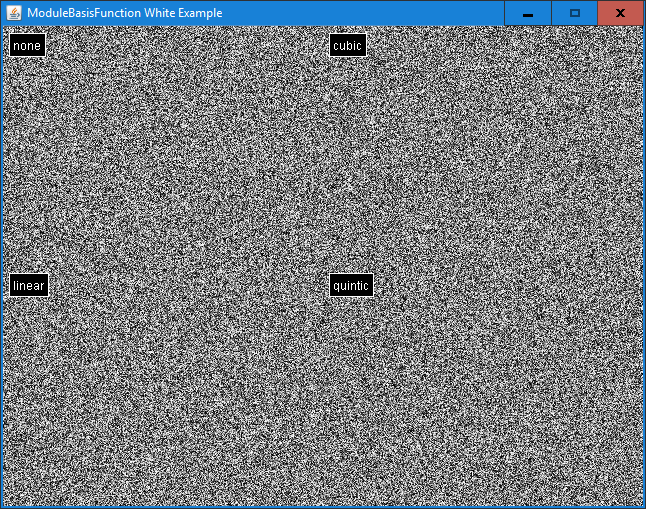The width and height of the screenshot is (646, 509).
Task: Click the "linear" label
Action: tap(29, 286)
